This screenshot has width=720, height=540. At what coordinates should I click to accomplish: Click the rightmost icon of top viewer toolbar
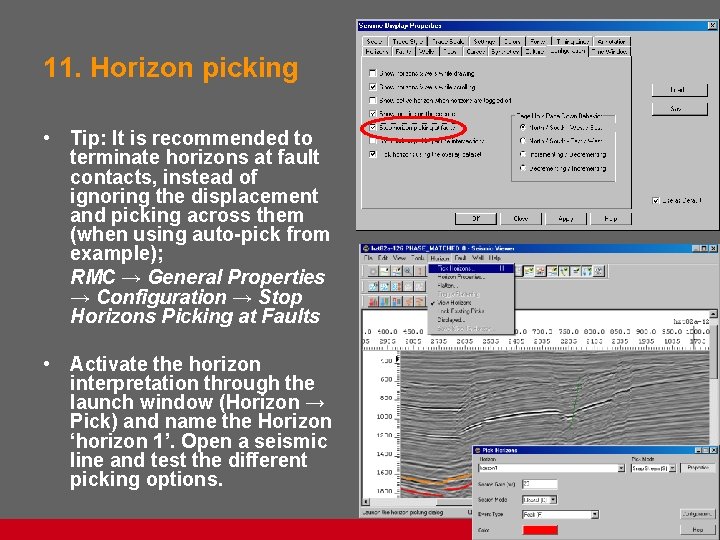point(598,271)
